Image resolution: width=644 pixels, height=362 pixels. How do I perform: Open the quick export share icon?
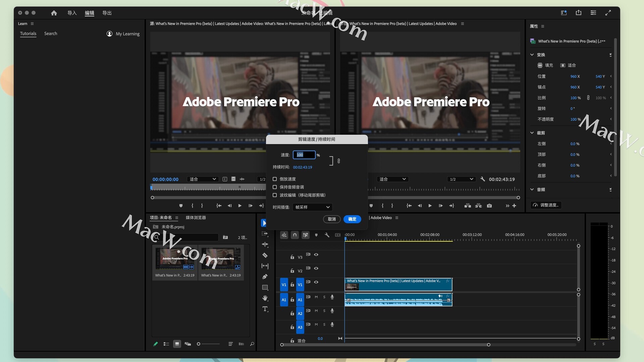tap(579, 13)
